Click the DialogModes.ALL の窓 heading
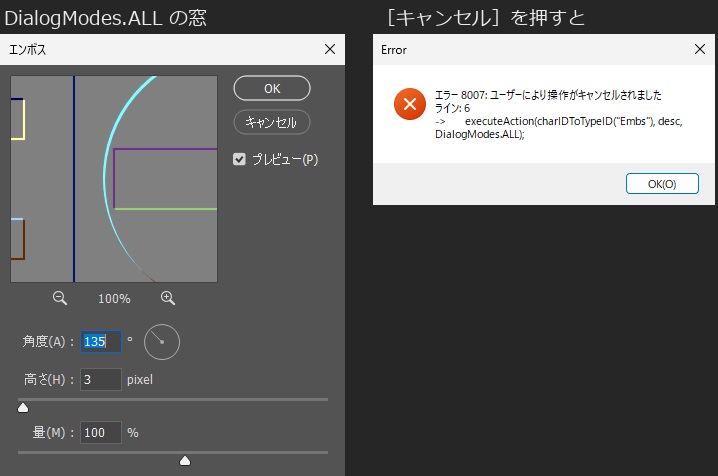This screenshot has height=476, width=718. 105,18
